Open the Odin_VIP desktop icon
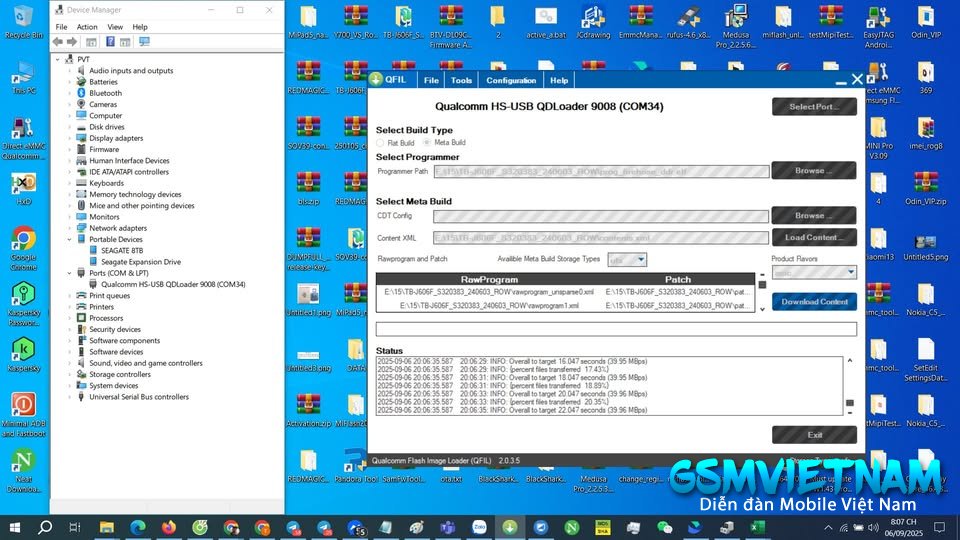The width and height of the screenshot is (960, 540). 926,21
